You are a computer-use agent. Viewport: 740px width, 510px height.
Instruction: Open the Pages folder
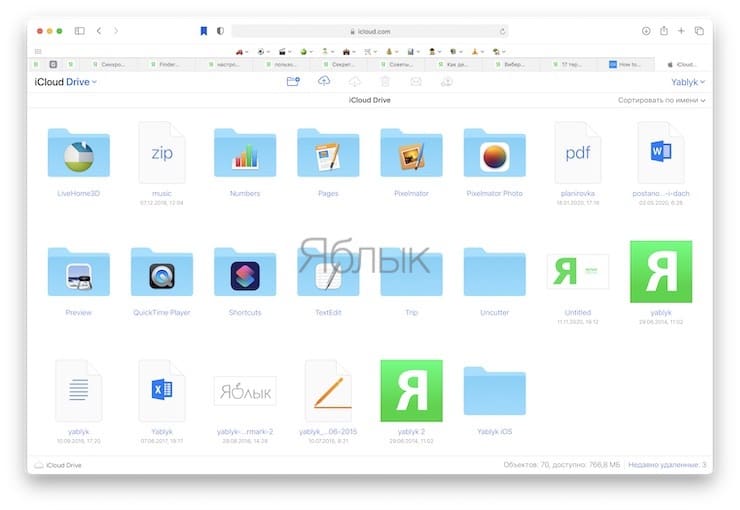[x=328, y=152]
